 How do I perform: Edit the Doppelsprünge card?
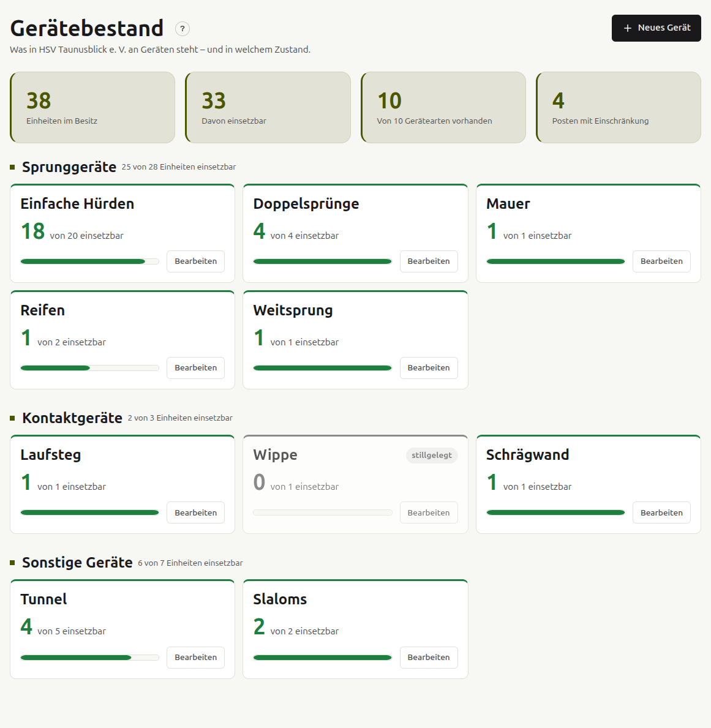tap(429, 261)
